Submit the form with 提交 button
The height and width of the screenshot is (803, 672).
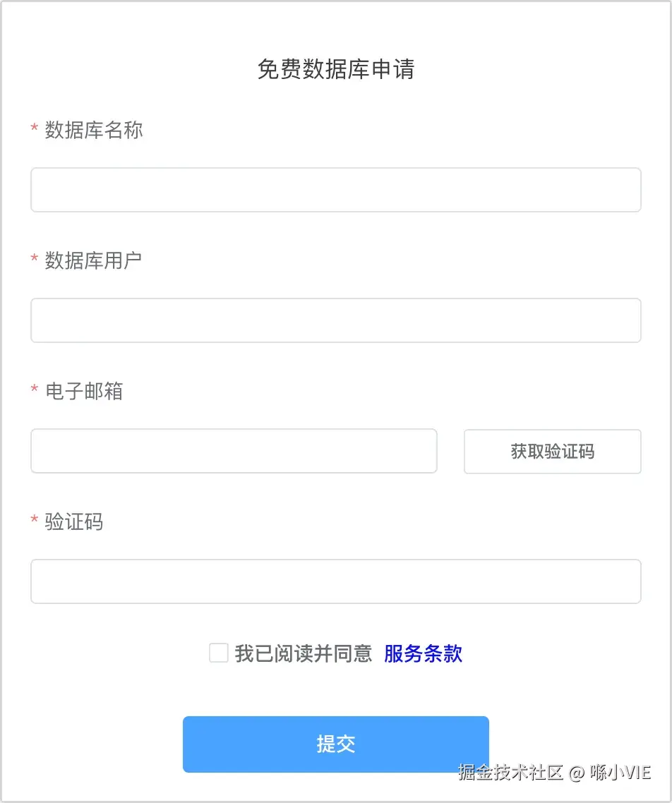pos(335,744)
